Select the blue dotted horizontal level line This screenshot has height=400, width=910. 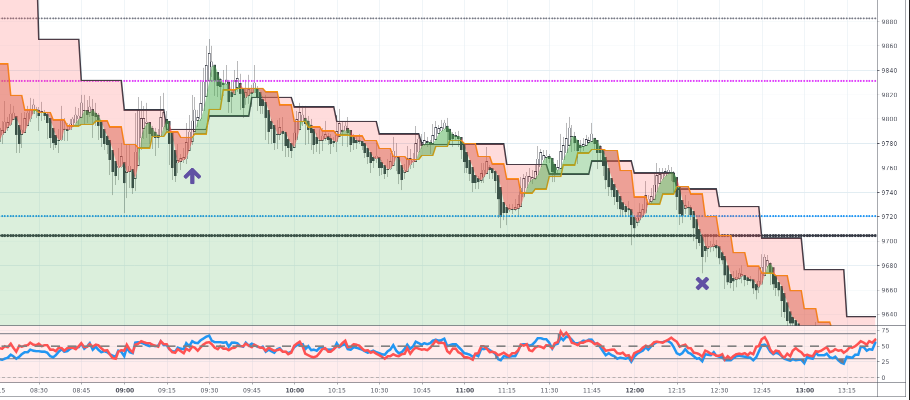pos(438,216)
